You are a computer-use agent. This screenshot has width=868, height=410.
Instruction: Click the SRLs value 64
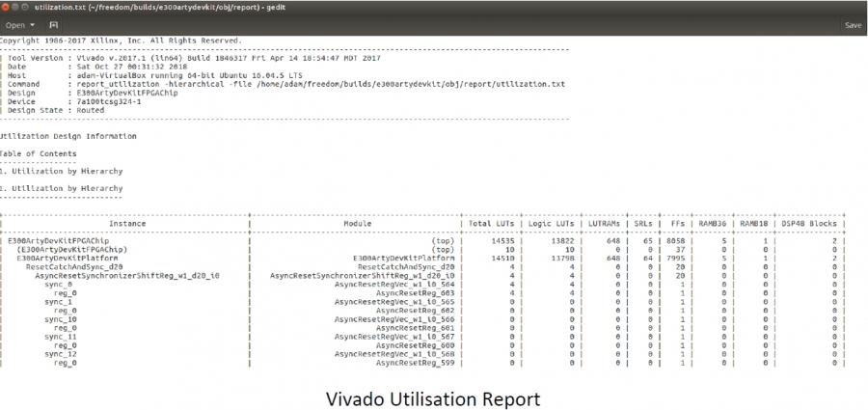click(x=648, y=259)
